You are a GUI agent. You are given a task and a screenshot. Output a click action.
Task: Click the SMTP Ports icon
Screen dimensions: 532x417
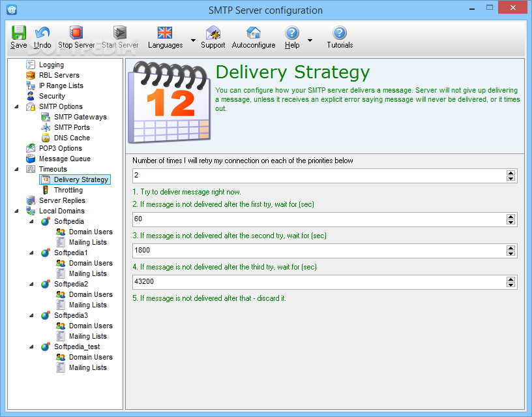point(46,127)
